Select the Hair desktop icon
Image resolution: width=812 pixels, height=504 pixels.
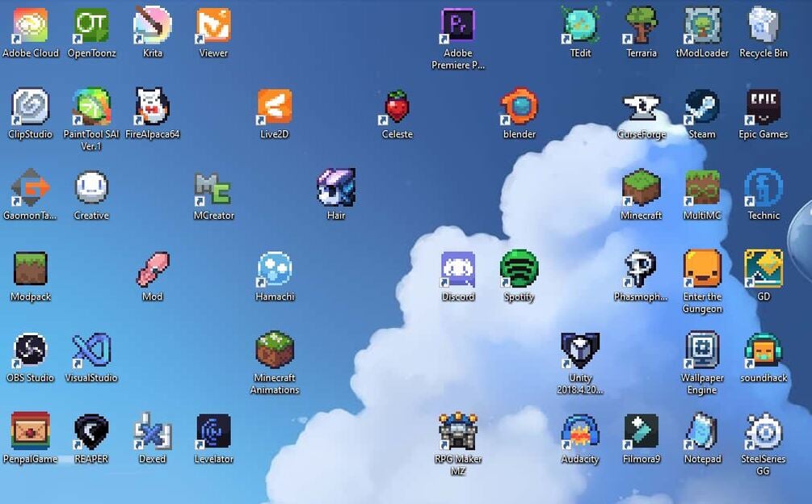click(335, 187)
